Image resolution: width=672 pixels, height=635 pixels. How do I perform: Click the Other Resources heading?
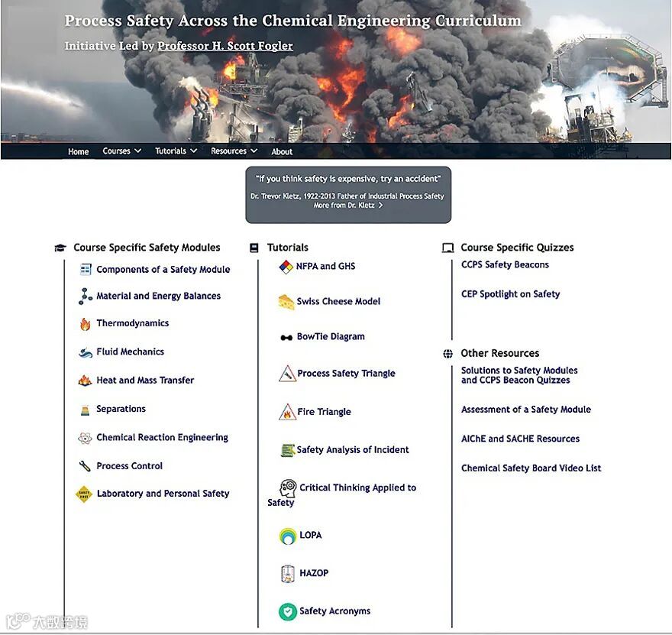pyautogui.click(x=499, y=353)
